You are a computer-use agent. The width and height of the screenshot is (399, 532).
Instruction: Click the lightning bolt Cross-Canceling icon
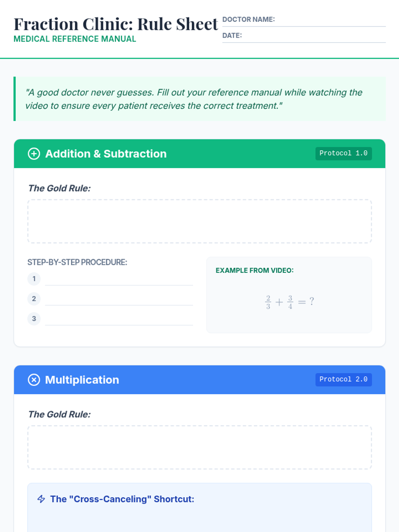(41, 499)
